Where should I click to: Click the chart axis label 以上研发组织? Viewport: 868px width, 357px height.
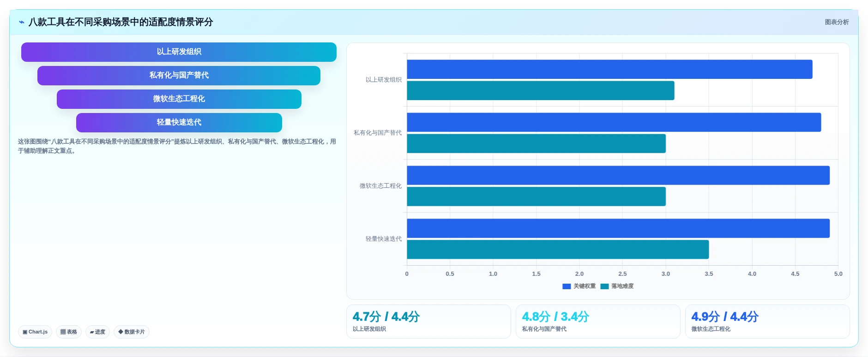(384, 80)
